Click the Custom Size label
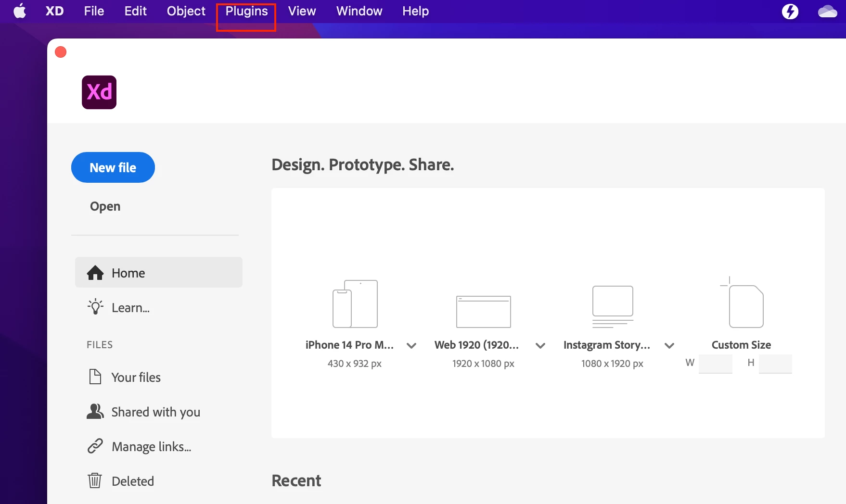This screenshot has height=504, width=846. pos(741,345)
